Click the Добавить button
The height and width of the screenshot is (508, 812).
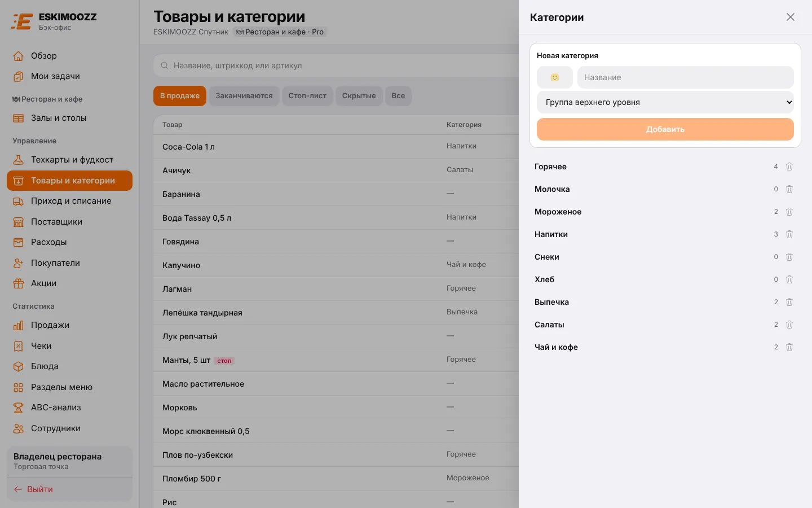pos(665,129)
